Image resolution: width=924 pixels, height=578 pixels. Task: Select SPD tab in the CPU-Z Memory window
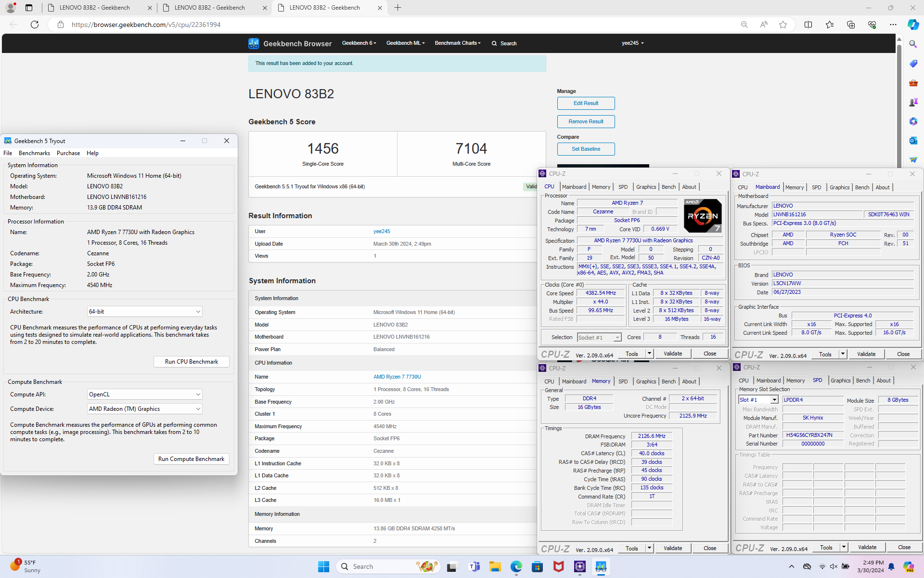(x=623, y=381)
